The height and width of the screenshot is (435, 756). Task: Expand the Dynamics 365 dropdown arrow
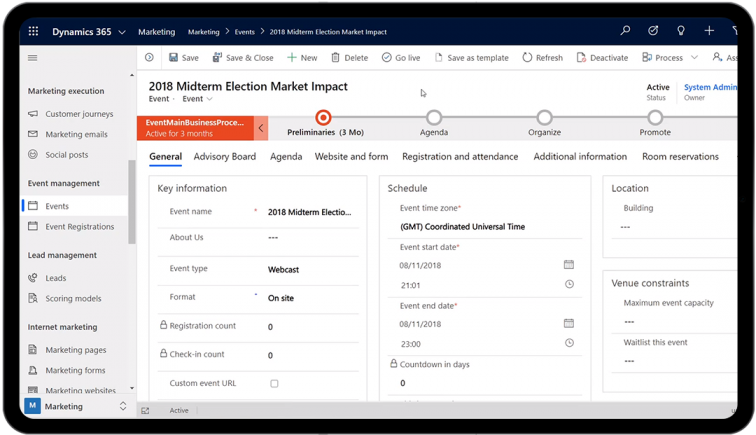[122, 32]
